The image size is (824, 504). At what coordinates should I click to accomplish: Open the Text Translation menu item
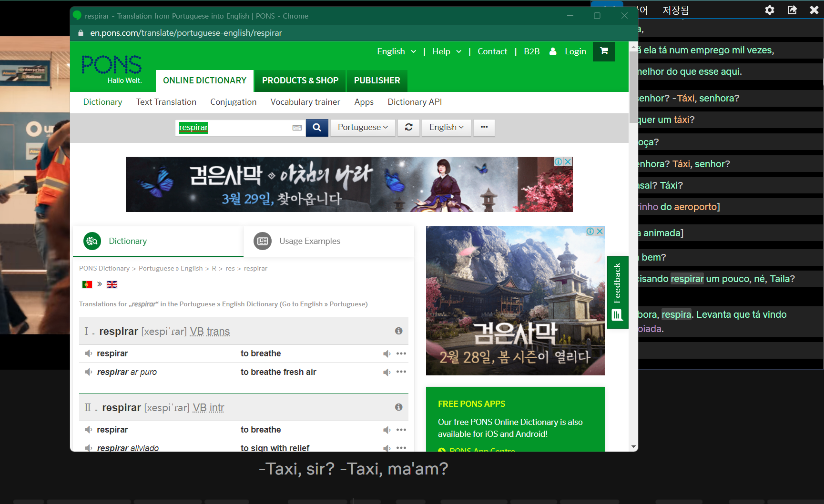[x=166, y=102]
